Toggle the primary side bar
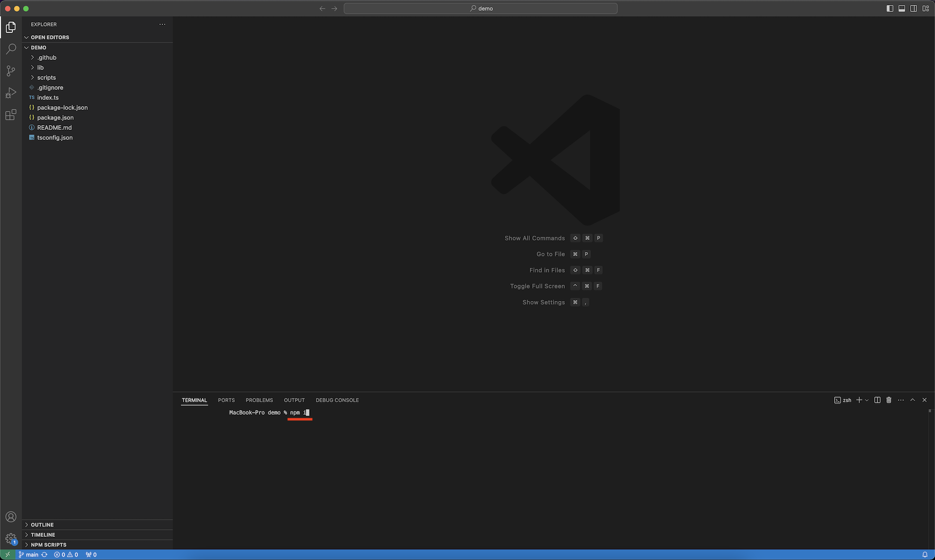 [890, 8]
